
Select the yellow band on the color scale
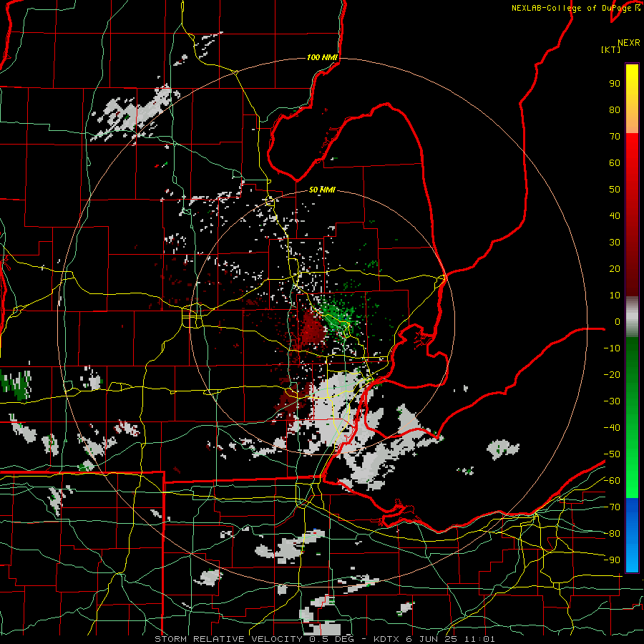pyautogui.click(x=632, y=99)
